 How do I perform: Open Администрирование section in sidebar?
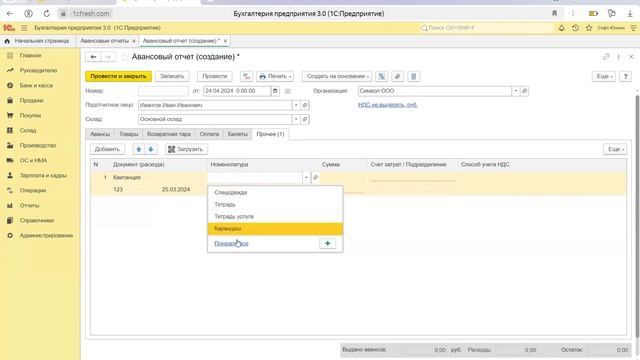click(x=46, y=236)
